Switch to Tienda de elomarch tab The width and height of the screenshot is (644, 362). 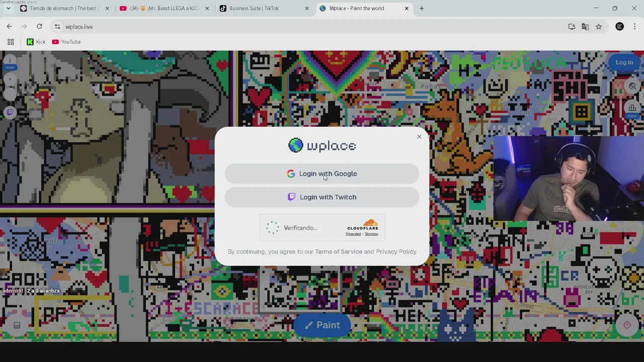pos(64,9)
